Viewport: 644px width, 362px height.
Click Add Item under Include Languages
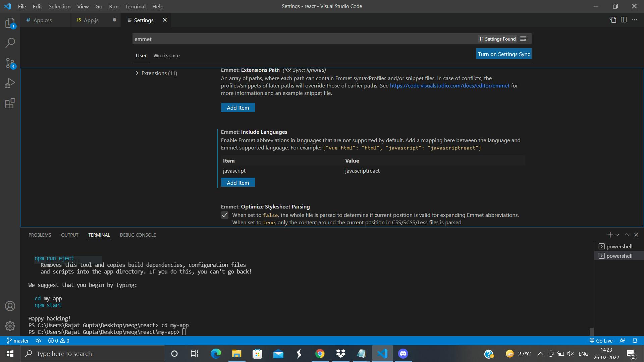tap(237, 182)
